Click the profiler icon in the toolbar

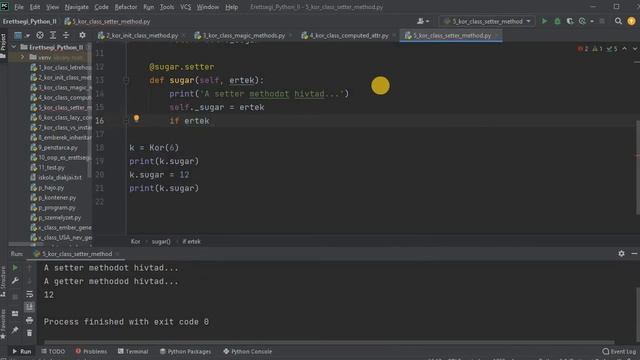[x=582, y=21]
